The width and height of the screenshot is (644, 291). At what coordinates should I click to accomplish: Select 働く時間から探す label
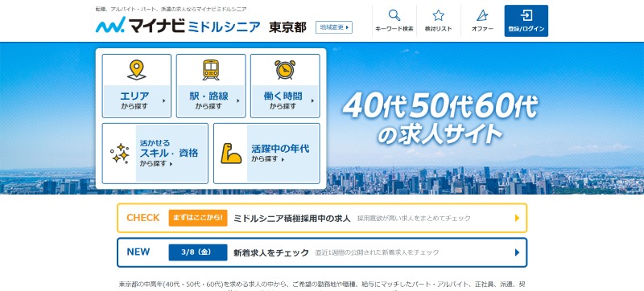[x=283, y=100]
